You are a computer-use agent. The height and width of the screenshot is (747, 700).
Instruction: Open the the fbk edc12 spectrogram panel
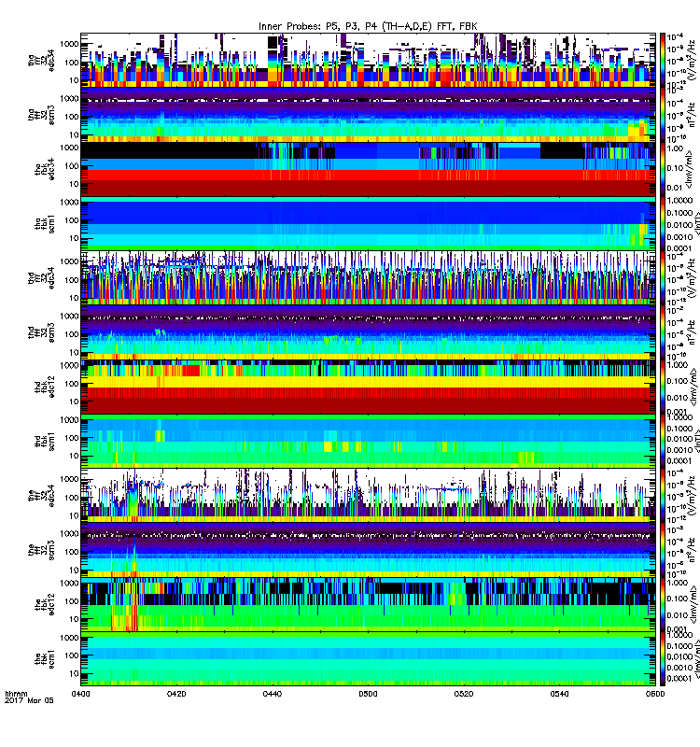[x=368, y=604]
